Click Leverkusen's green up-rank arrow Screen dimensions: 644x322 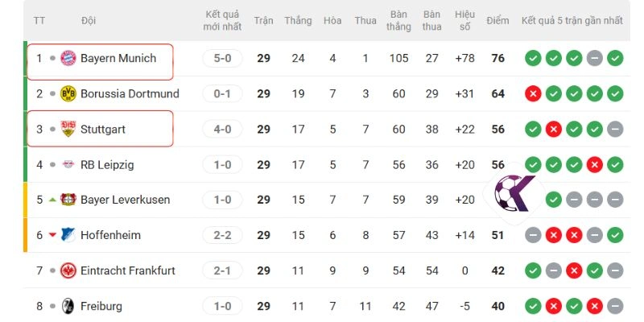point(52,200)
